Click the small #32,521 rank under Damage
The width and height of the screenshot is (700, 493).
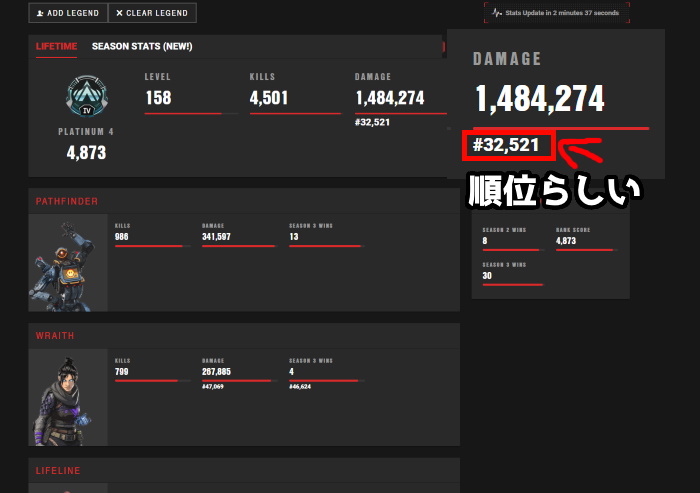click(372, 122)
